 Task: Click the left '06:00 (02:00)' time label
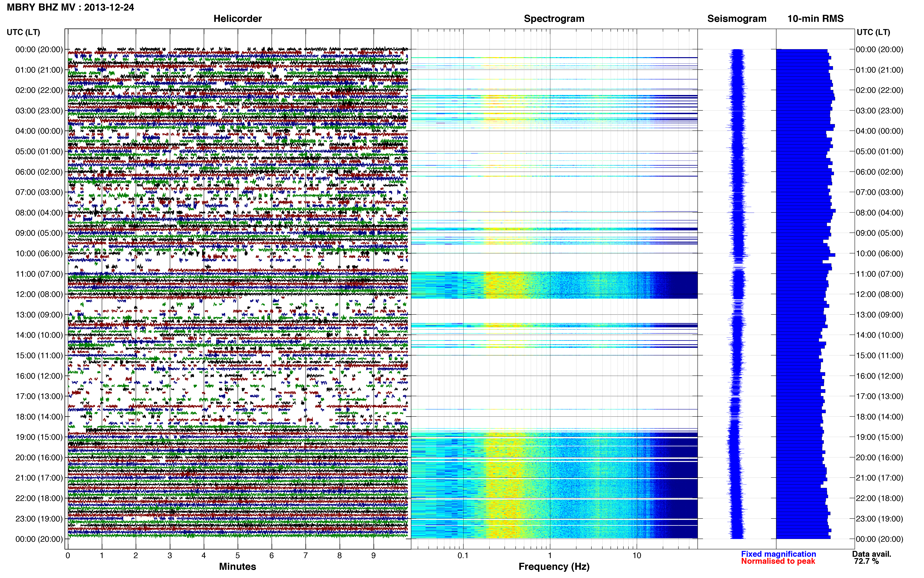tap(39, 172)
